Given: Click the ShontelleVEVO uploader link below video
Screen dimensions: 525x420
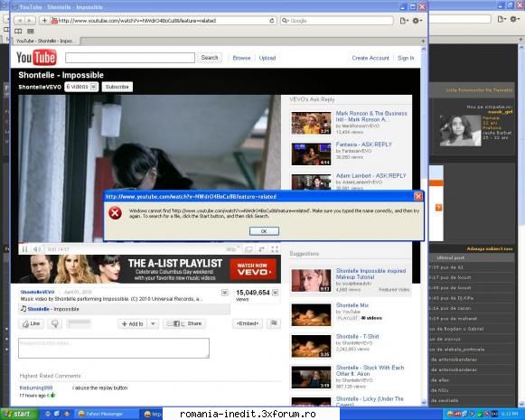Looking at the screenshot, I should 37,292.
